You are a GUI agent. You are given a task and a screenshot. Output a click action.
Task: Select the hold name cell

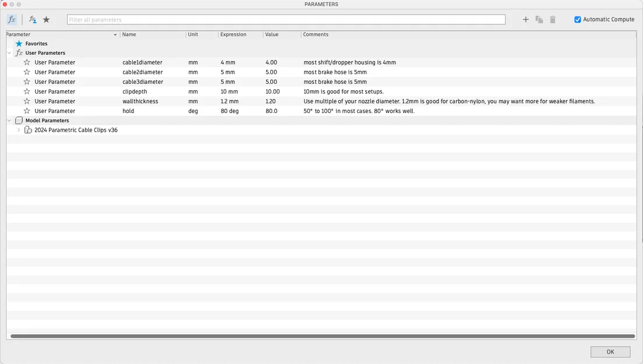(x=128, y=111)
